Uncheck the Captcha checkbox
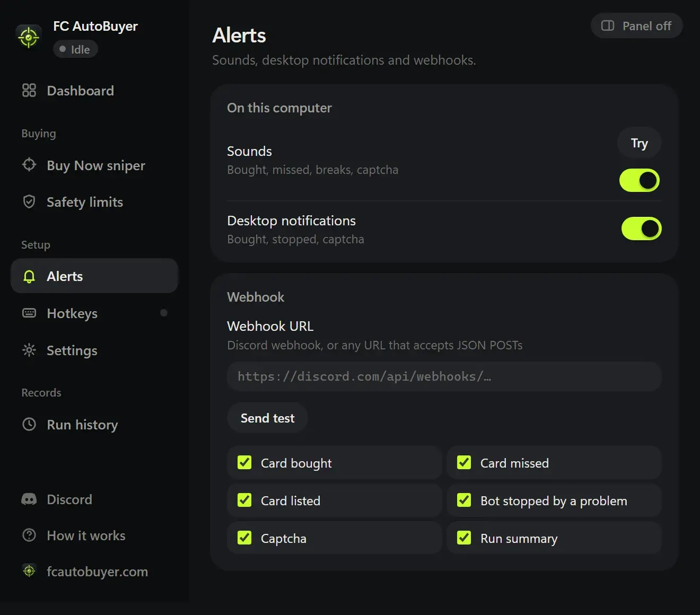 click(244, 538)
